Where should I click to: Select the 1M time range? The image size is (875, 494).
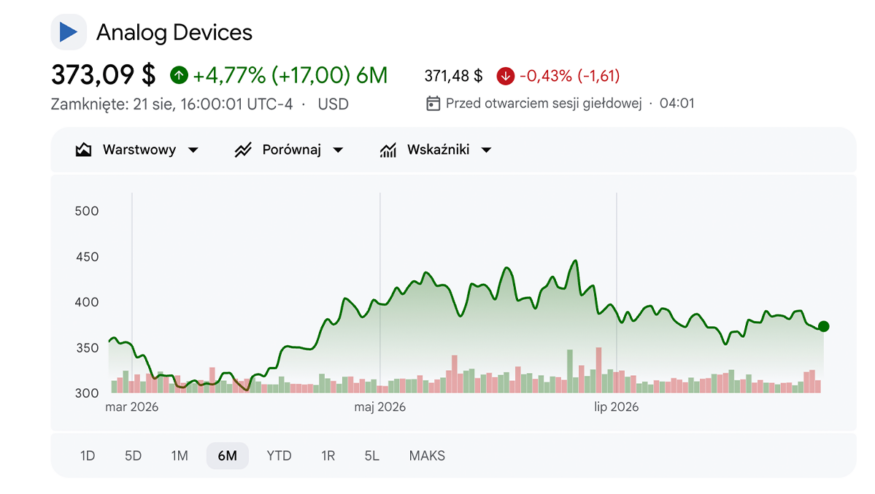point(180,456)
